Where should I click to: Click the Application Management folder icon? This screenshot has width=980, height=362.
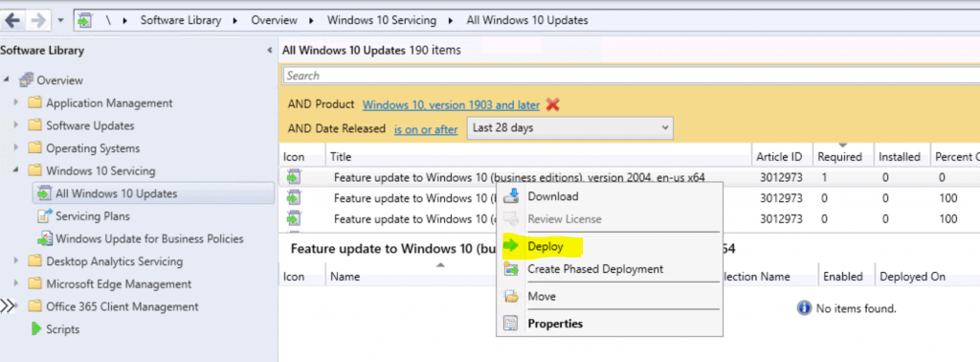[35, 102]
